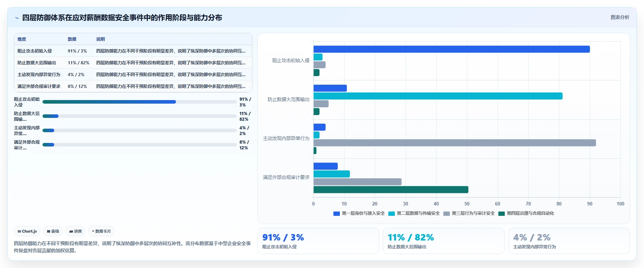Click the long gray bar in 主动发现内部异常行为 group

click(455, 143)
